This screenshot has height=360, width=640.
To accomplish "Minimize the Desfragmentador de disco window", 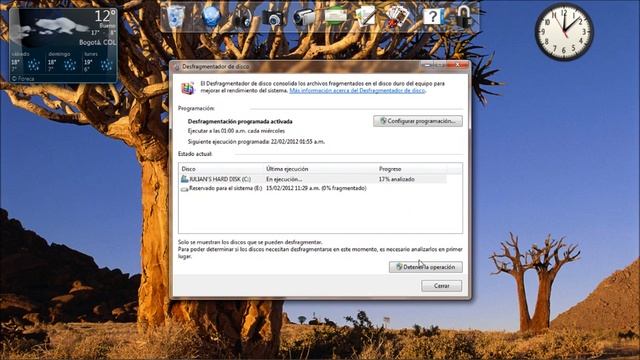I will pyautogui.click(x=428, y=65).
